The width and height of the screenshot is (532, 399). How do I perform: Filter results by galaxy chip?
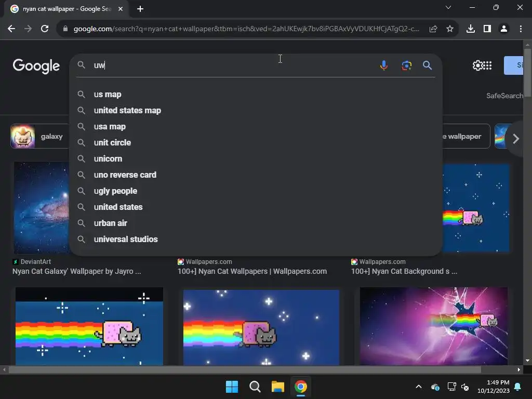40,137
